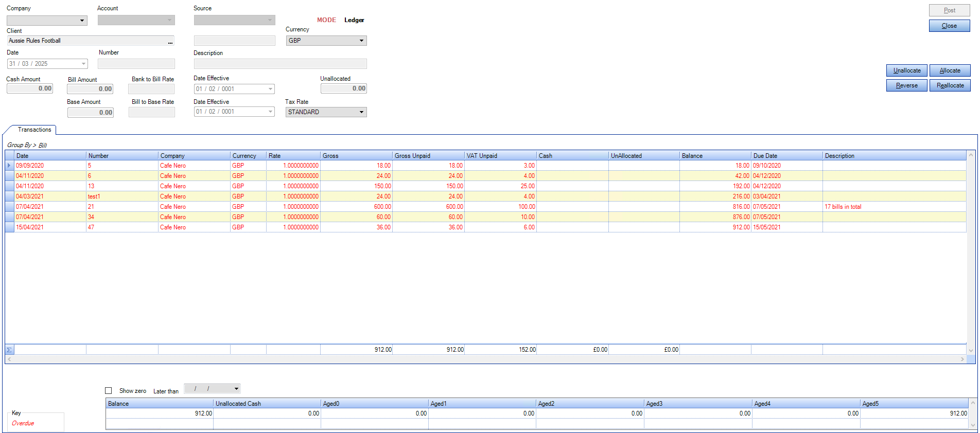
Task: Open the Source dropdown
Action: (x=270, y=21)
